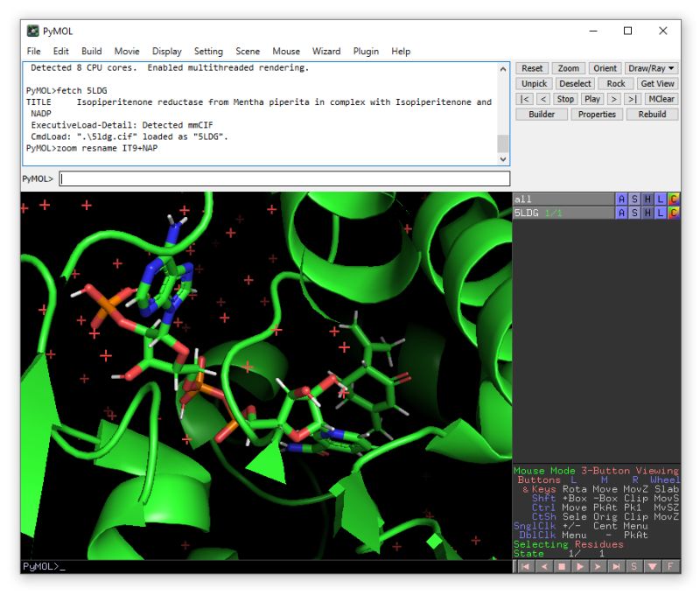The image size is (700, 595).
Task: Click the log scrollbar thumb
Action: [x=503, y=143]
